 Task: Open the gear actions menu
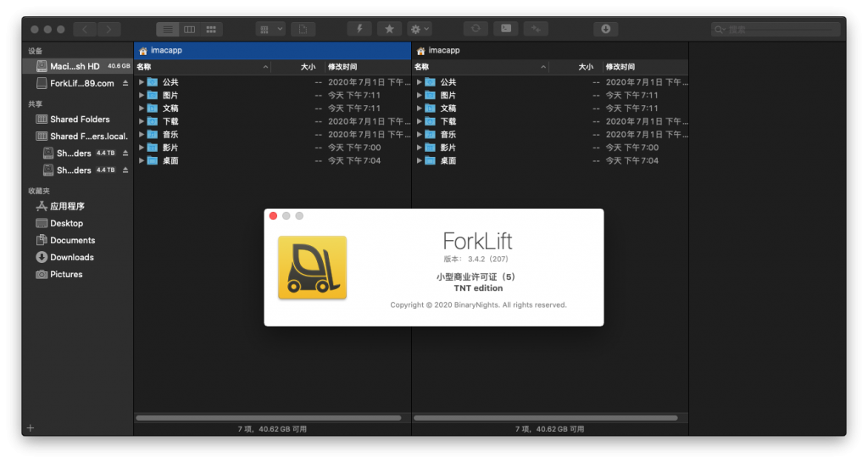[420, 30]
